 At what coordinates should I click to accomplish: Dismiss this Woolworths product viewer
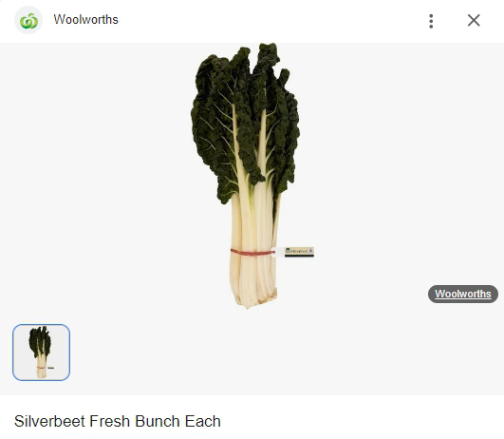(x=474, y=20)
